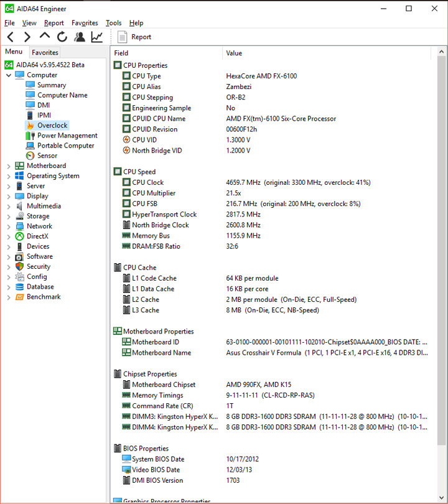
Task: Click the vertical scrollbar thumb
Action: (x=442, y=251)
